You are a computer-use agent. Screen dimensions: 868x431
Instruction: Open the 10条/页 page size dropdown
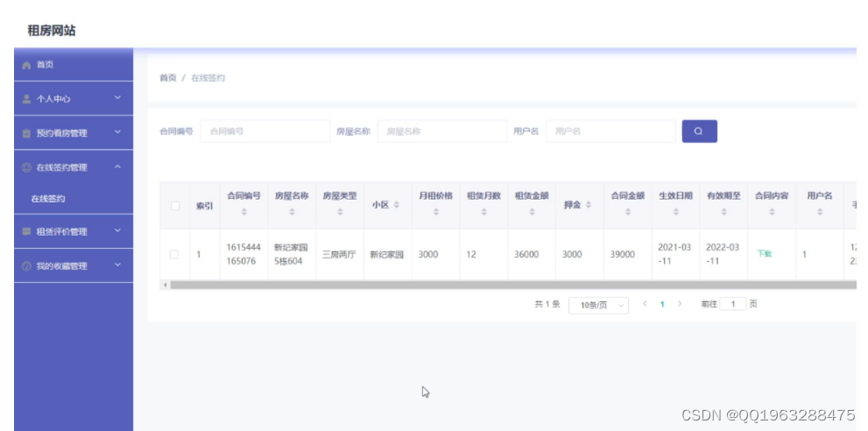(598, 305)
